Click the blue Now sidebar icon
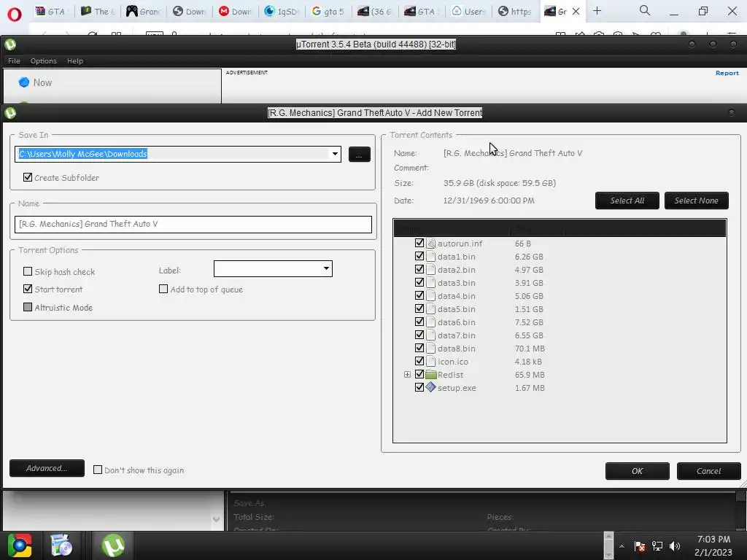The height and width of the screenshot is (560, 747). pos(24,82)
